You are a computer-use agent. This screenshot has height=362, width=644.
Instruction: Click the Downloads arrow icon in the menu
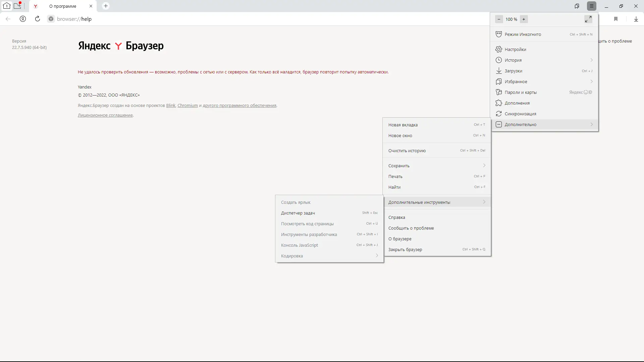[x=499, y=71]
